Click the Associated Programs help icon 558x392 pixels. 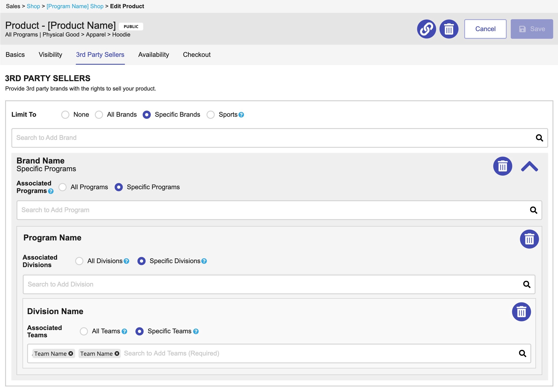click(x=51, y=191)
